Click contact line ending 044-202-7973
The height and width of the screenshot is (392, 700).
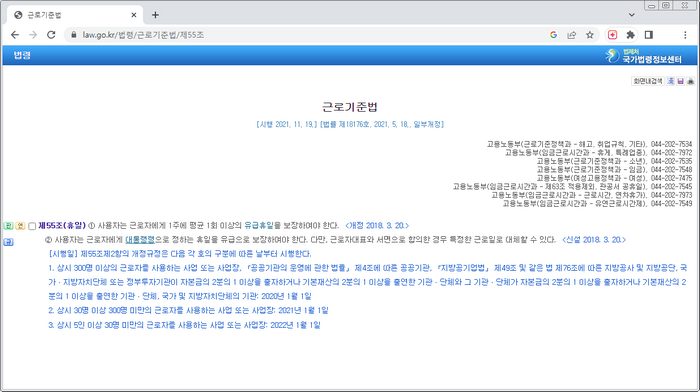click(592, 195)
